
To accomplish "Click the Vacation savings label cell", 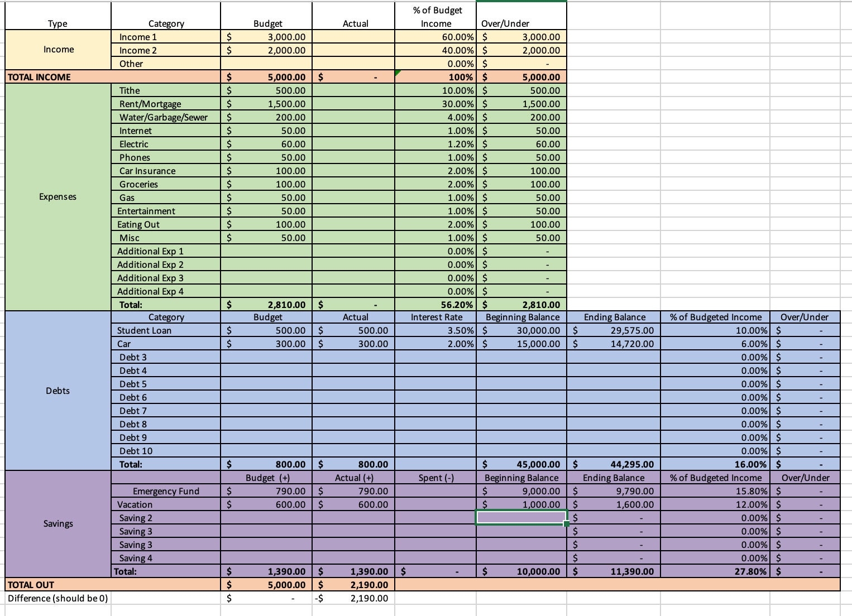I will pos(166,504).
